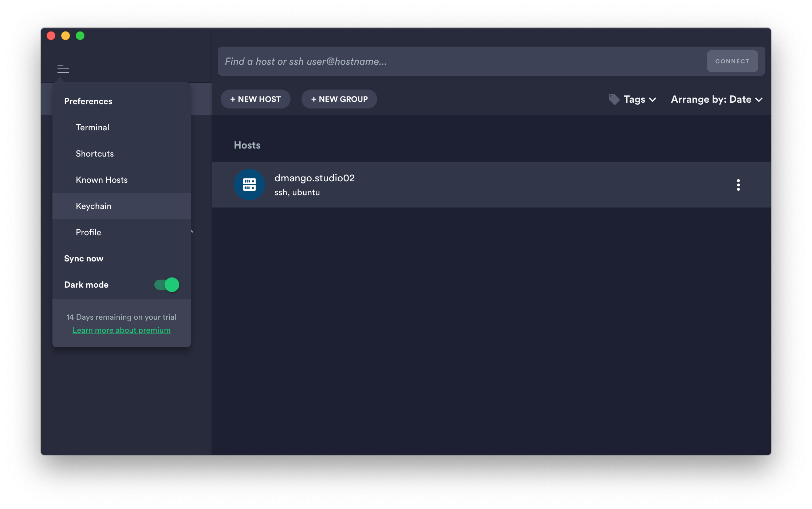
Task: Open the Arrange by: Date dropdown
Action: coord(716,99)
